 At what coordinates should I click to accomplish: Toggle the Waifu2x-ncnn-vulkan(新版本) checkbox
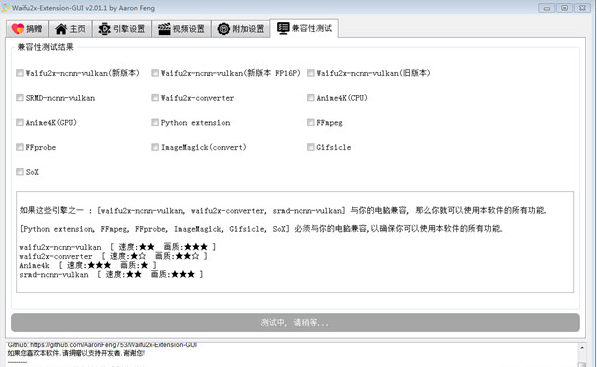20,73
